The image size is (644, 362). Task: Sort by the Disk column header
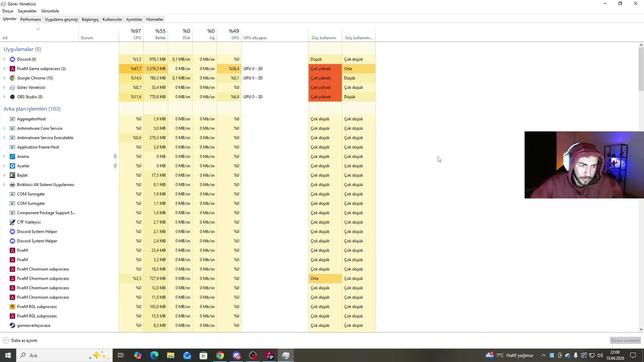tap(181, 34)
